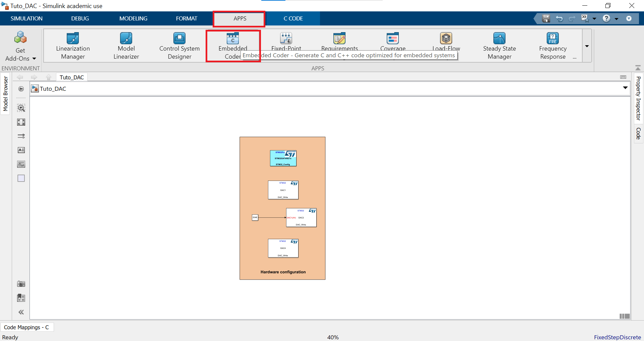The image size is (644, 341).
Task: Click the Get Add-Ons button
Action: [x=20, y=46]
